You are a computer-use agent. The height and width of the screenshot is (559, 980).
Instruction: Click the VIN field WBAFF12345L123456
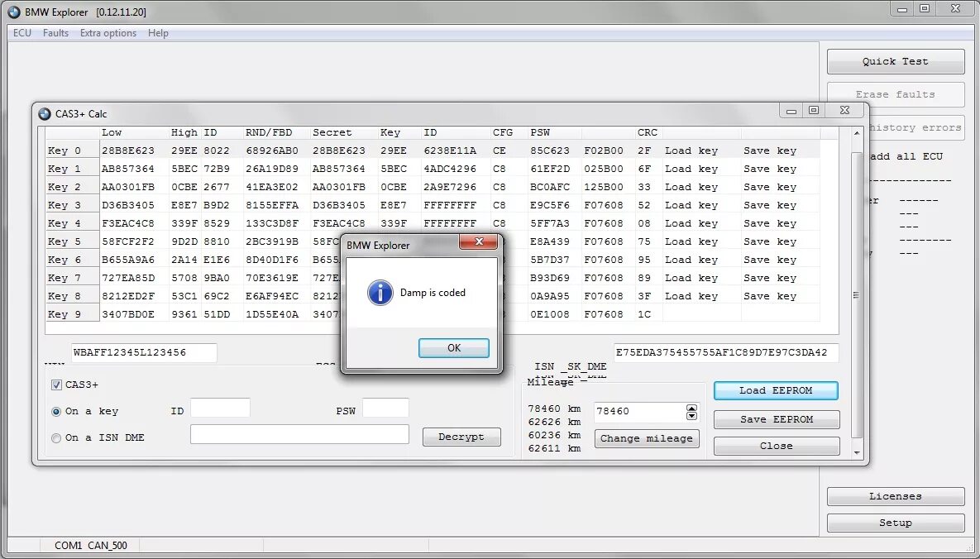point(144,352)
